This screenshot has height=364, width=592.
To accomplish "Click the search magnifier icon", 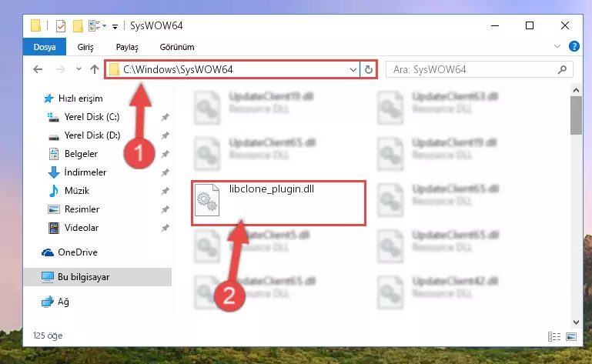I will 563,69.
